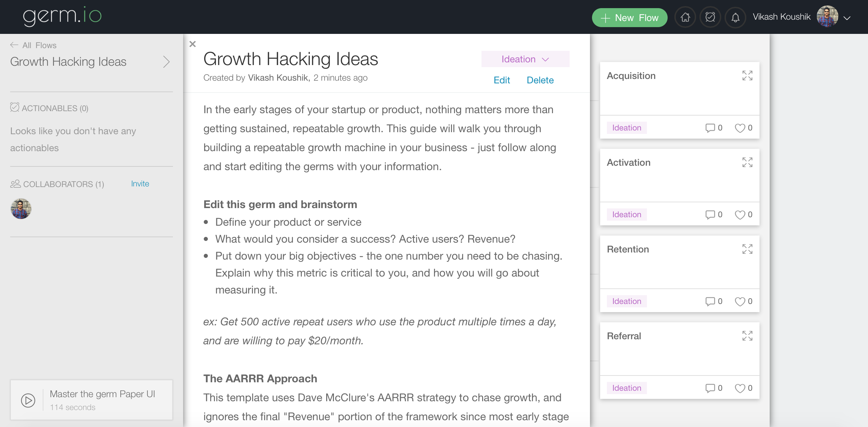The image size is (868, 427).
Task: Click the New Flow button
Action: pyautogui.click(x=629, y=18)
